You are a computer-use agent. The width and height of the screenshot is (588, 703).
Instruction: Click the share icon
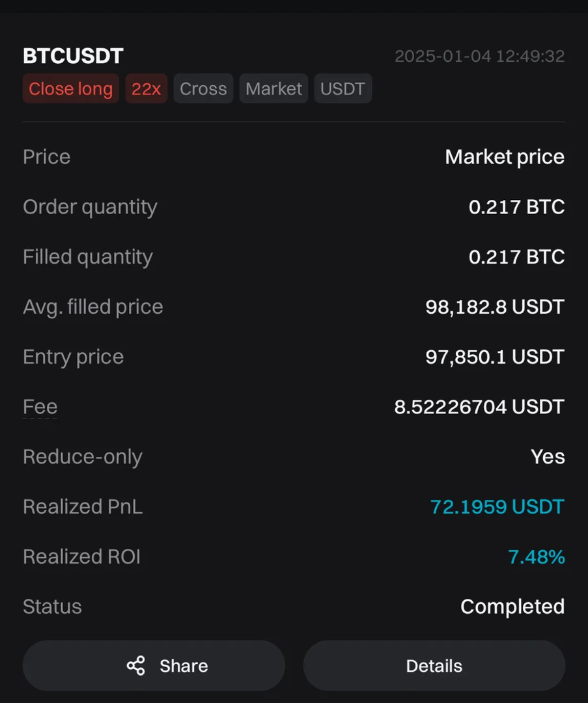coord(135,666)
